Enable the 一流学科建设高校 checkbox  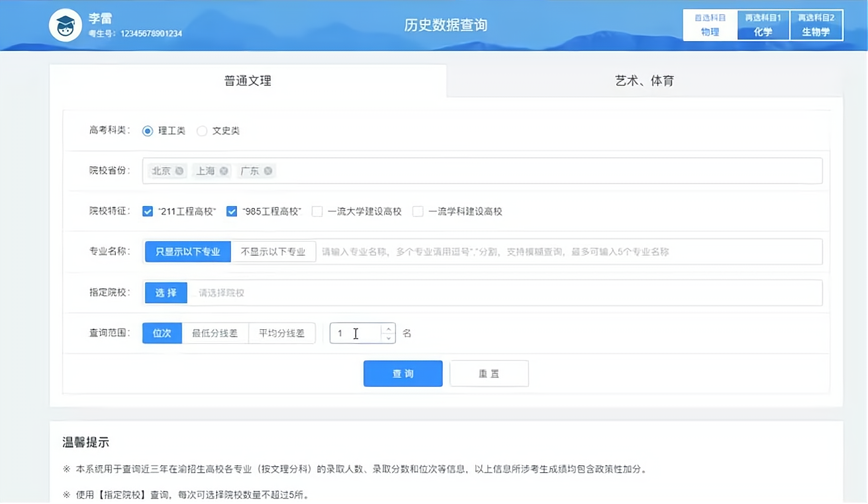(418, 211)
